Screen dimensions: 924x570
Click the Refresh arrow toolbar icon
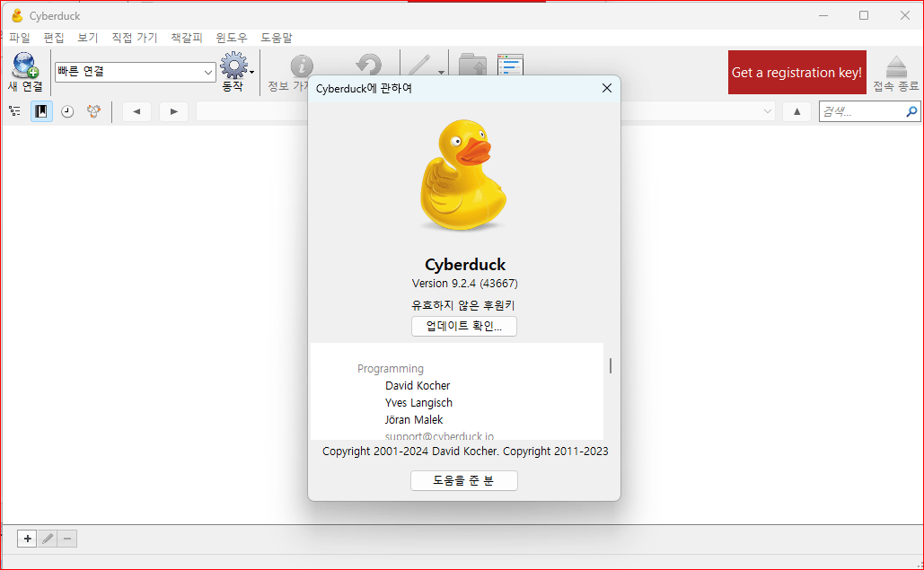(369, 65)
